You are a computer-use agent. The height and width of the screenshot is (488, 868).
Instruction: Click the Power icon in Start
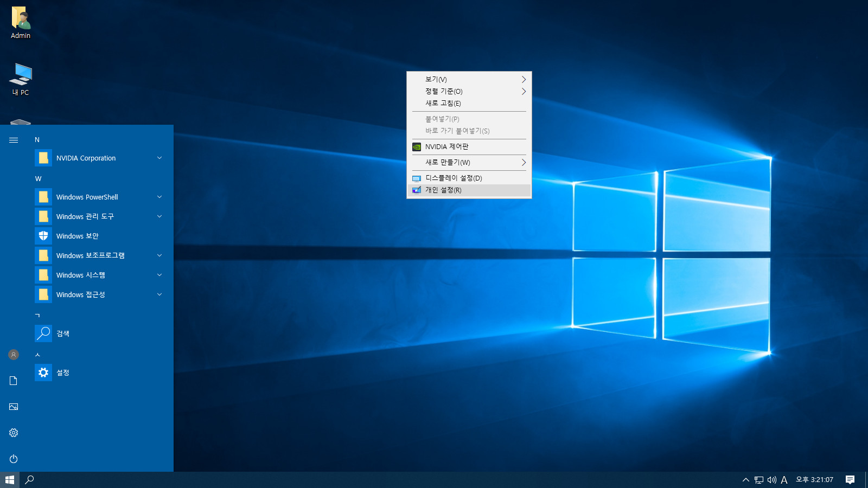[x=14, y=459]
